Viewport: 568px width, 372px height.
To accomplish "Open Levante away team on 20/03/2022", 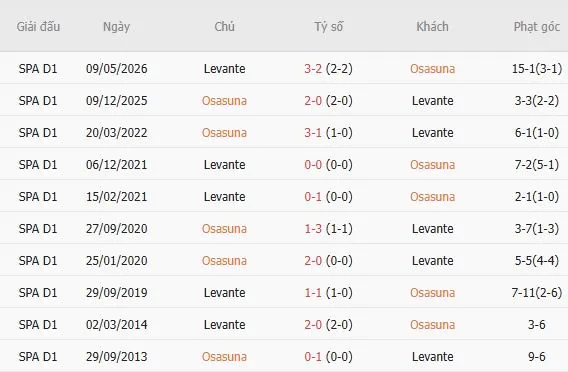I will click(x=432, y=133).
